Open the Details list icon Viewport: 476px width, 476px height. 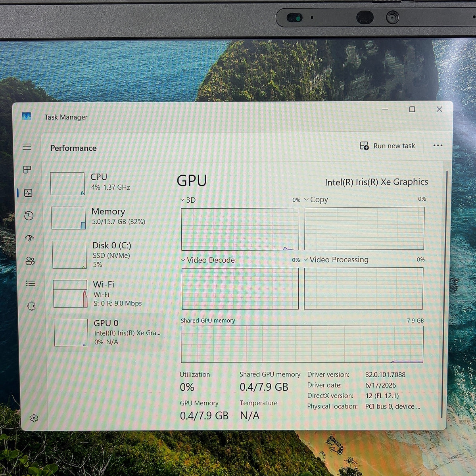coord(31,283)
